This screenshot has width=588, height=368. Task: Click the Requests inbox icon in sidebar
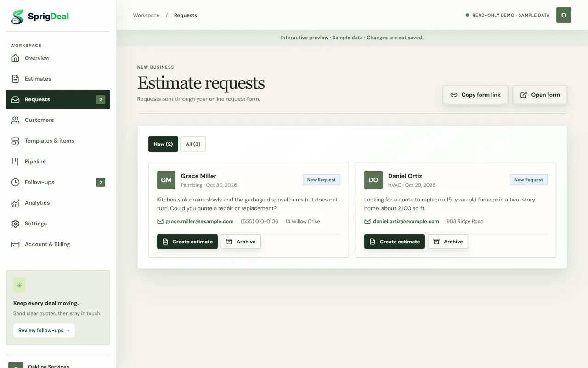click(16, 99)
